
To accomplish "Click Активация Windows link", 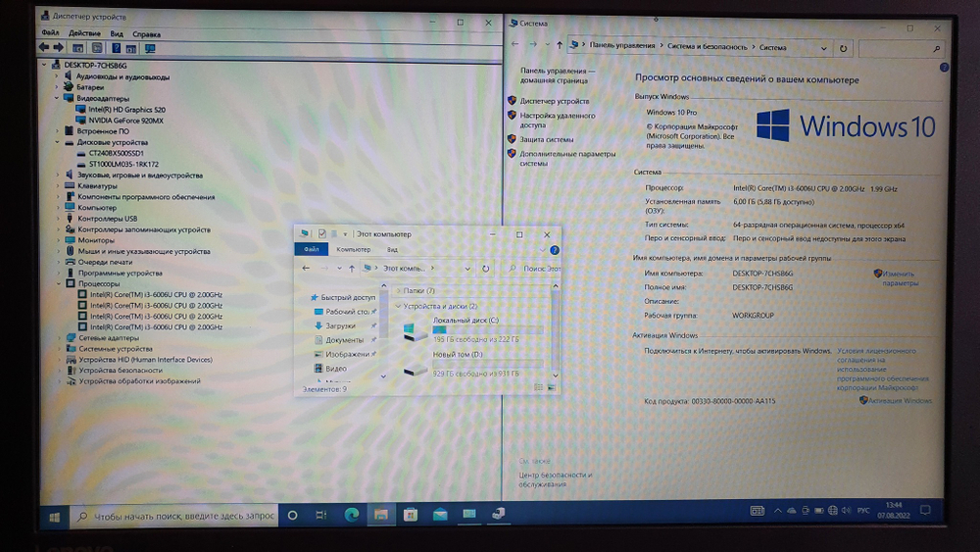I will [x=900, y=401].
